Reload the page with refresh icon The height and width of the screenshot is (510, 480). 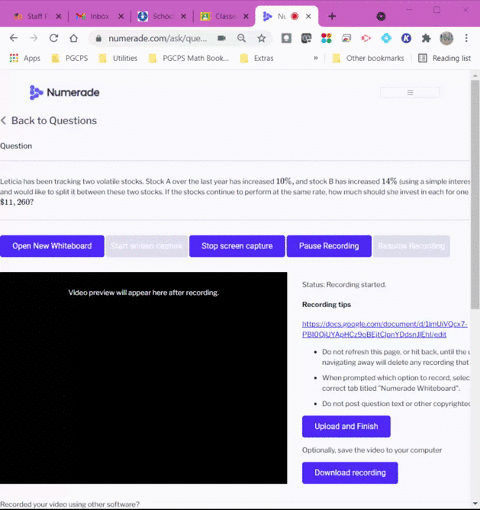tap(54, 38)
